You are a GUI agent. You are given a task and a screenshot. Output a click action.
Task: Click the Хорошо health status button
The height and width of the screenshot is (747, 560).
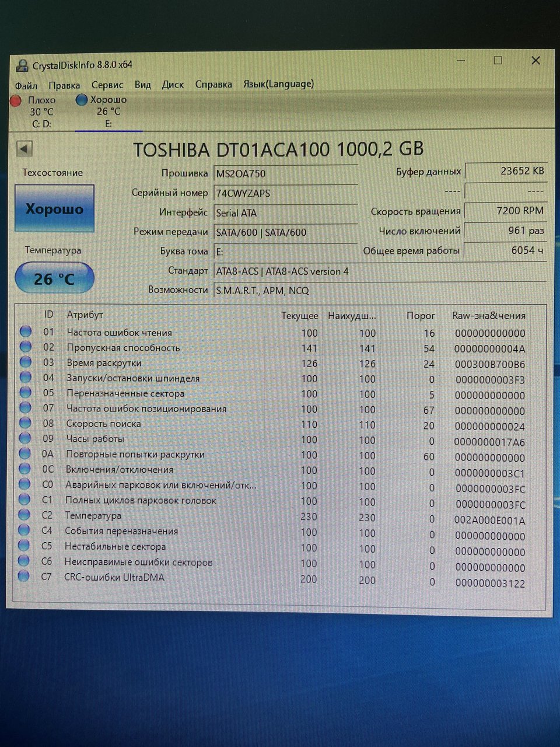(54, 208)
